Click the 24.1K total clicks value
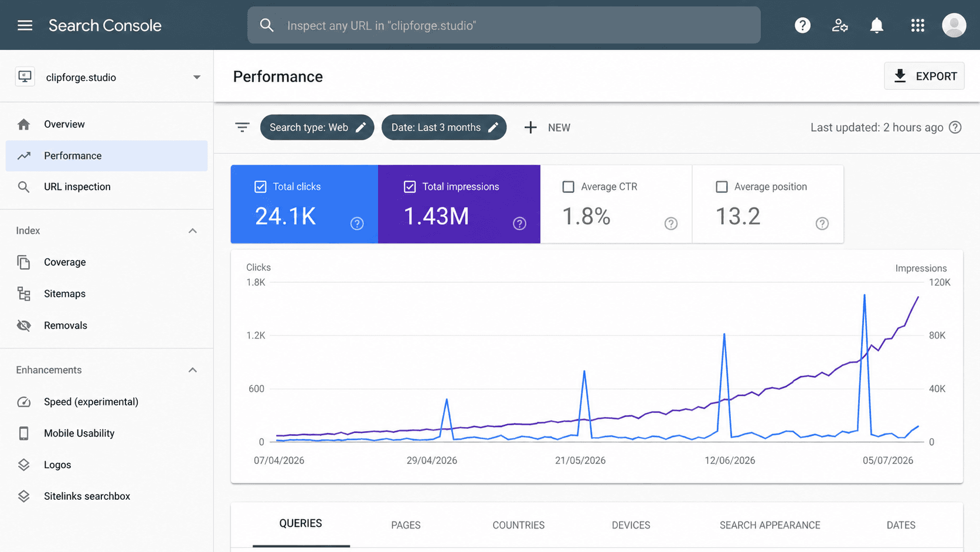The image size is (980, 552). point(285,216)
